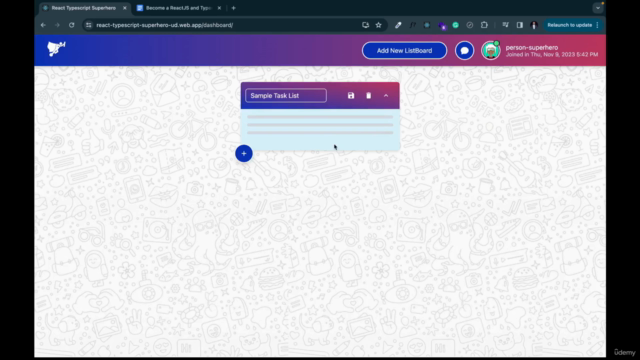Click the install app icon in address bar
This screenshot has width=640, height=360.
[x=365, y=25]
